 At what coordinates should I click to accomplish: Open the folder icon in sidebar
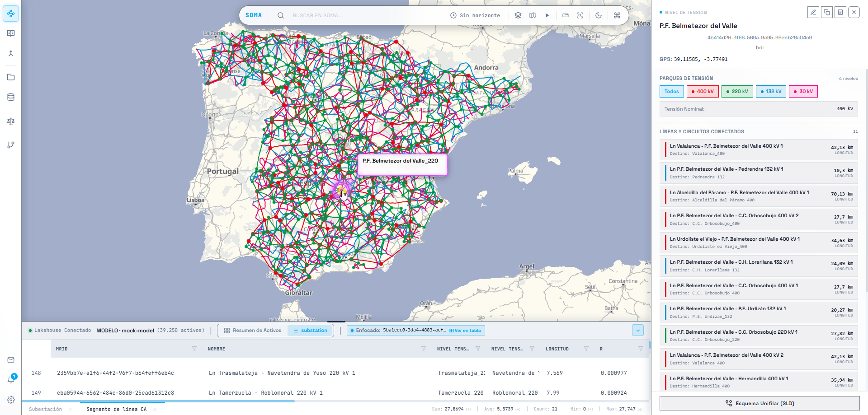click(x=11, y=77)
